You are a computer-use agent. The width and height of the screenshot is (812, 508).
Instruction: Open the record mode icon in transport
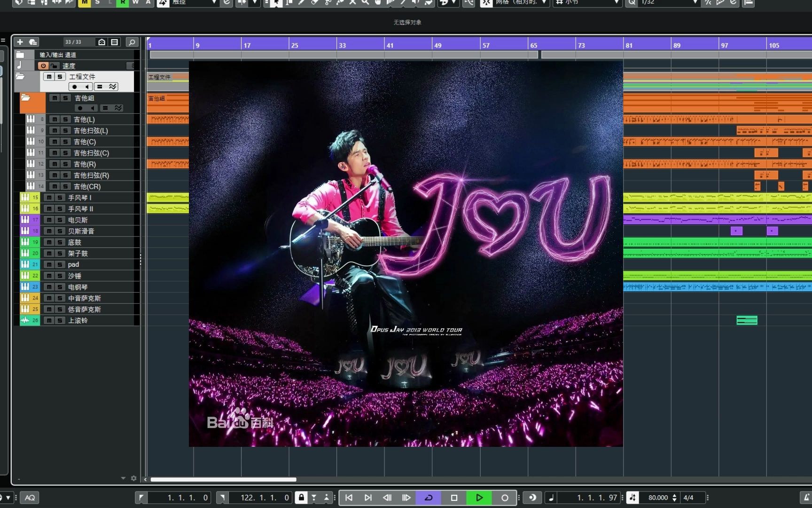click(x=532, y=498)
